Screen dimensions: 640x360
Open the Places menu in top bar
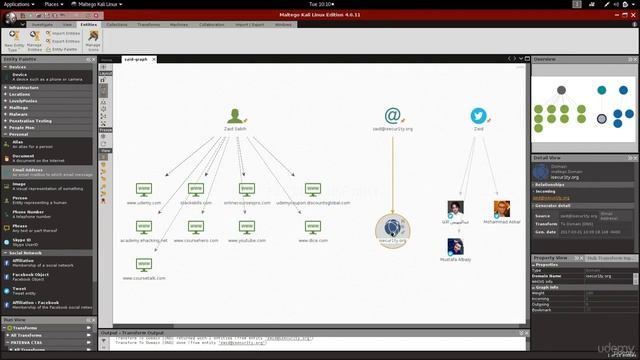click(54, 4)
